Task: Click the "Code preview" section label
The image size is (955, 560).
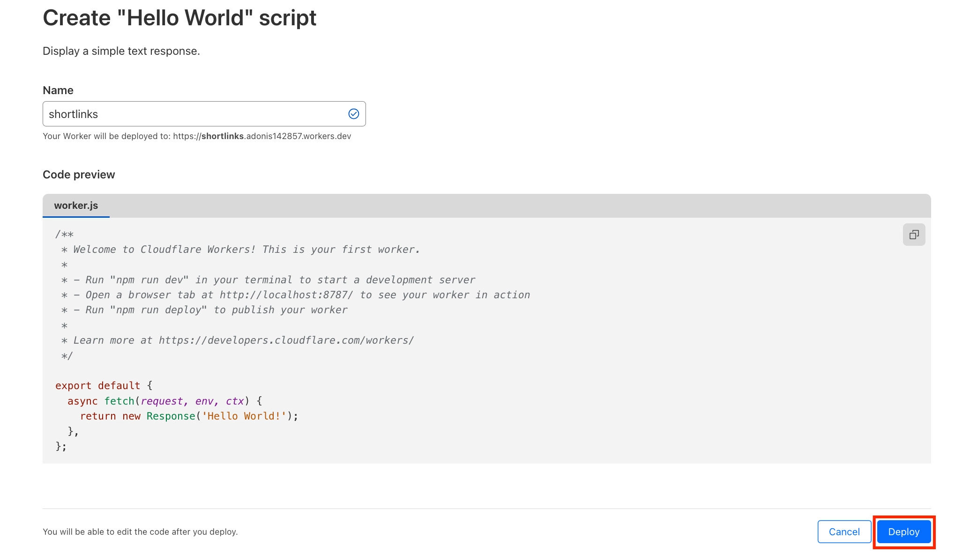Action: pyautogui.click(x=79, y=175)
